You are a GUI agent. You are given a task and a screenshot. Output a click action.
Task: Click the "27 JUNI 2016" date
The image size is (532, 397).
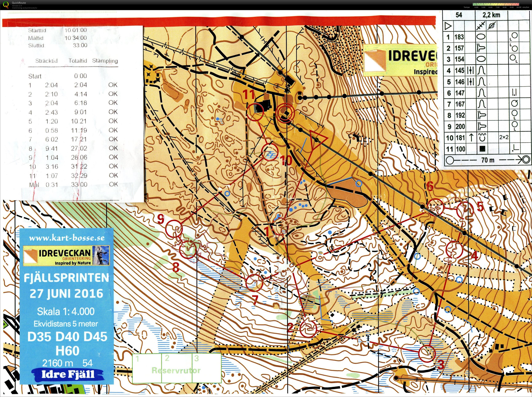[66, 294]
